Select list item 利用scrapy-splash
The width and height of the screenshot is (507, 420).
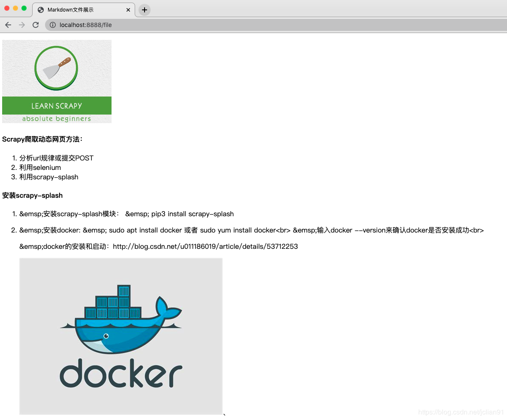(49, 177)
